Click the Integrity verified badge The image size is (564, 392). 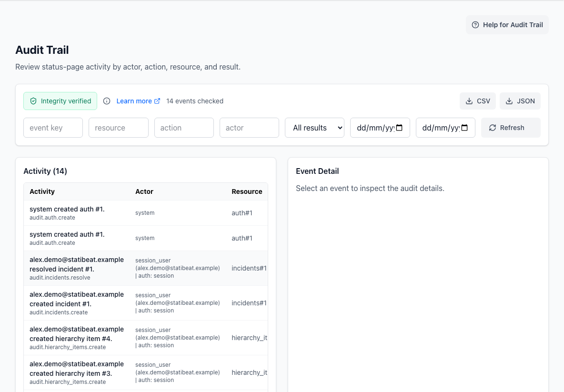(x=60, y=101)
